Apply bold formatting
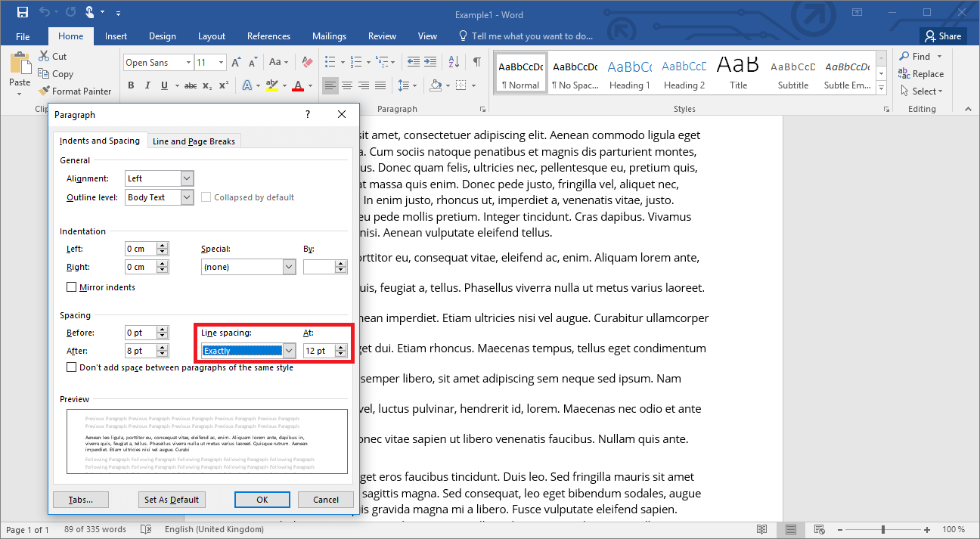This screenshot has height=539, width=980. tap(130, 85)
